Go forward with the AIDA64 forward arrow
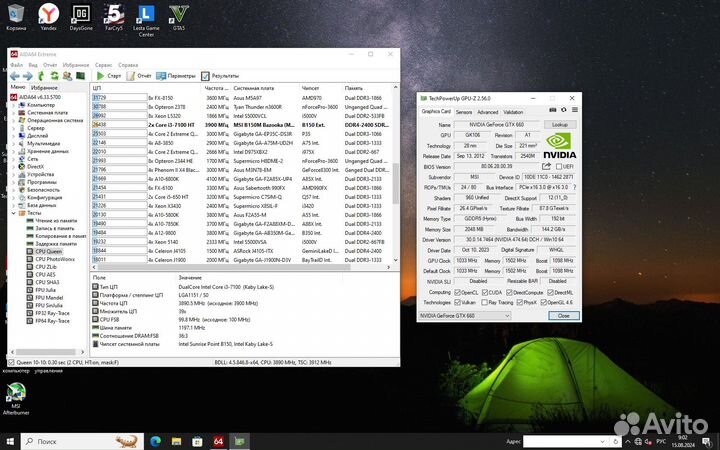 [28, 76]
